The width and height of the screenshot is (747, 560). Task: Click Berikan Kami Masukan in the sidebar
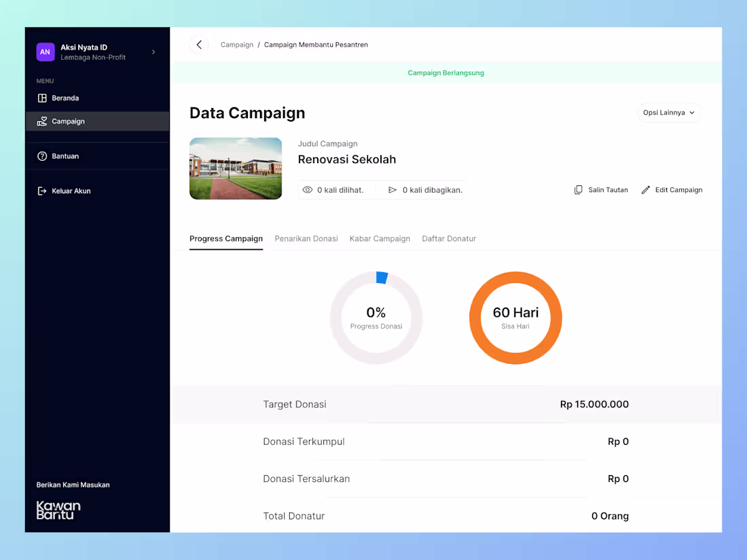tap(73, 485)
